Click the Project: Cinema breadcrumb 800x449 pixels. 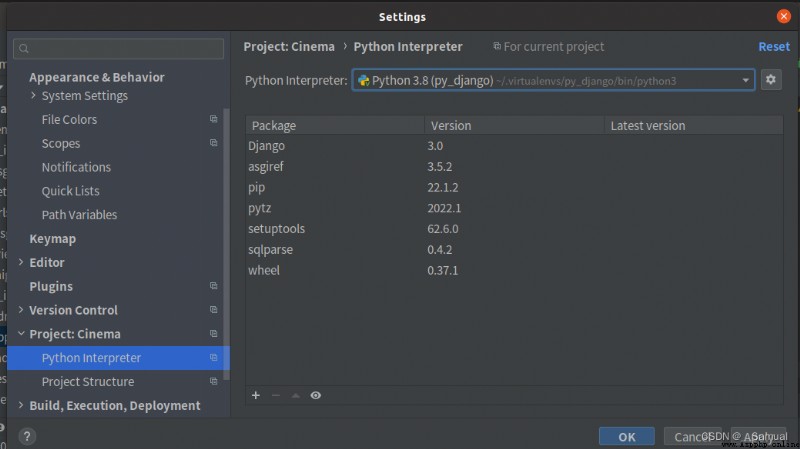click(289, 46)
